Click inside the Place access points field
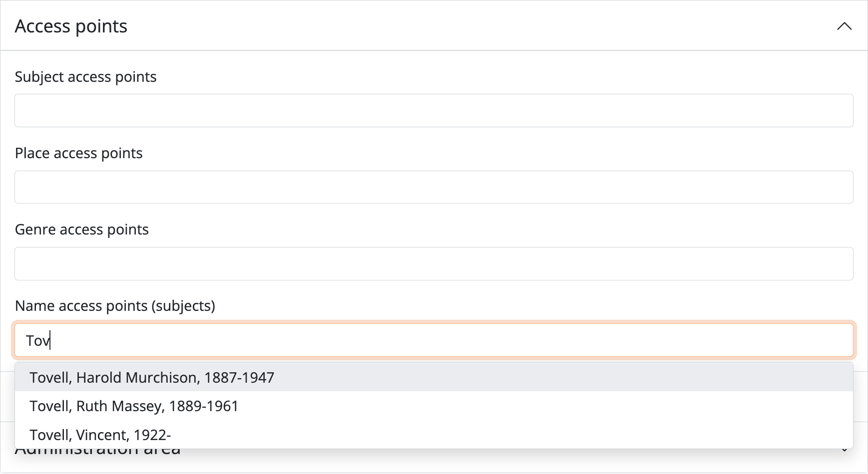Screen dimensions: 868x474 [434, 187]
